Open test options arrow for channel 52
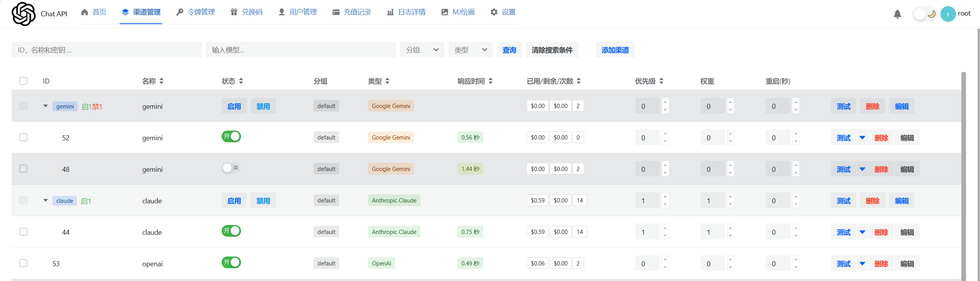980x281 pixels. pyautogui.click(x=862, y=138)
